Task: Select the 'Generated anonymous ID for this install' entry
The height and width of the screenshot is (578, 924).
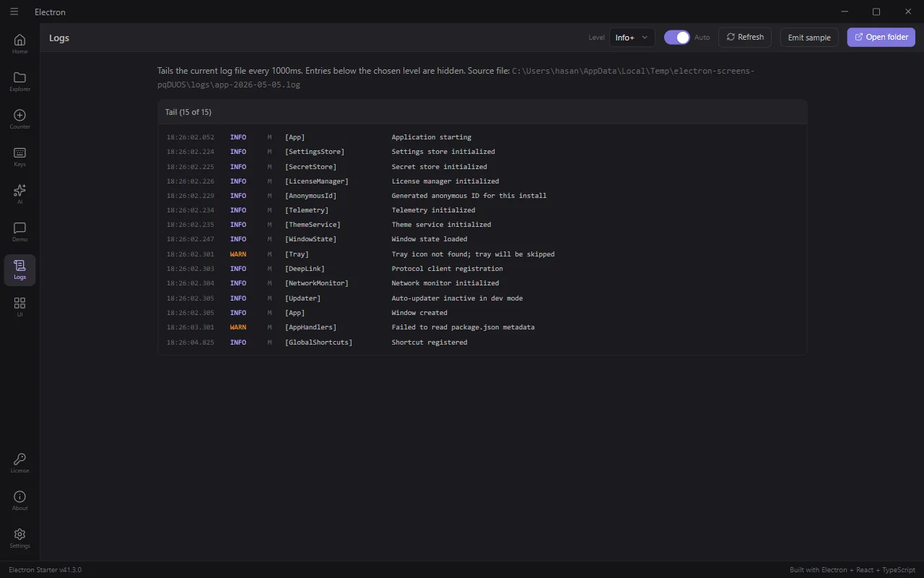Action: [469, 196]
